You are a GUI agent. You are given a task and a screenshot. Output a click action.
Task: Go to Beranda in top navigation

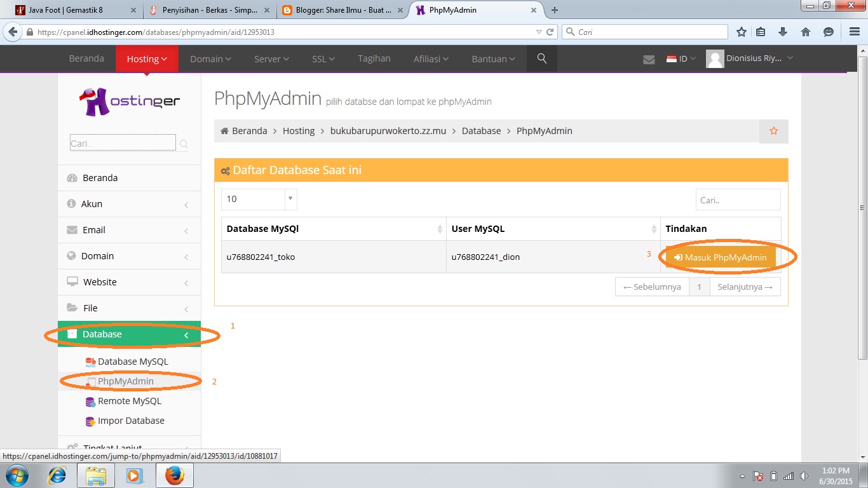point(86,58)
